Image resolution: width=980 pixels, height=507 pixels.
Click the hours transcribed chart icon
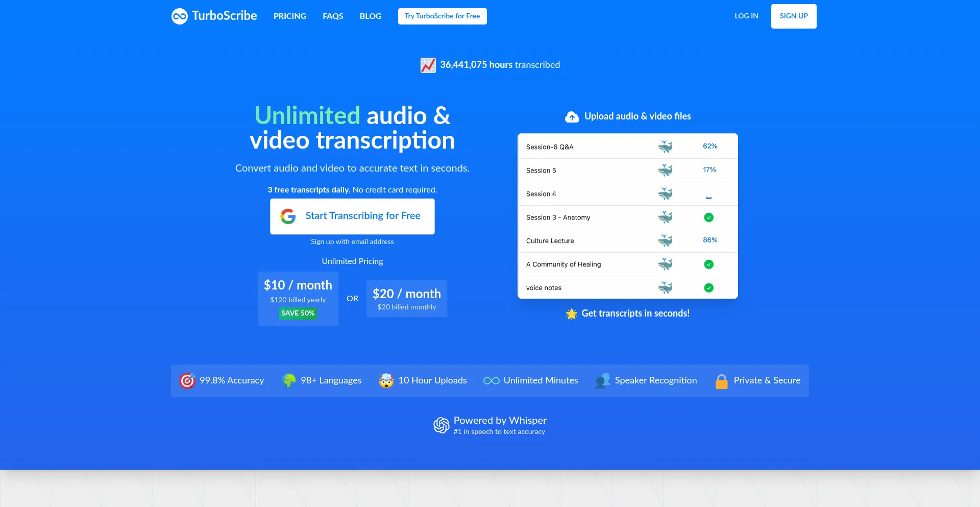(428, 65)
